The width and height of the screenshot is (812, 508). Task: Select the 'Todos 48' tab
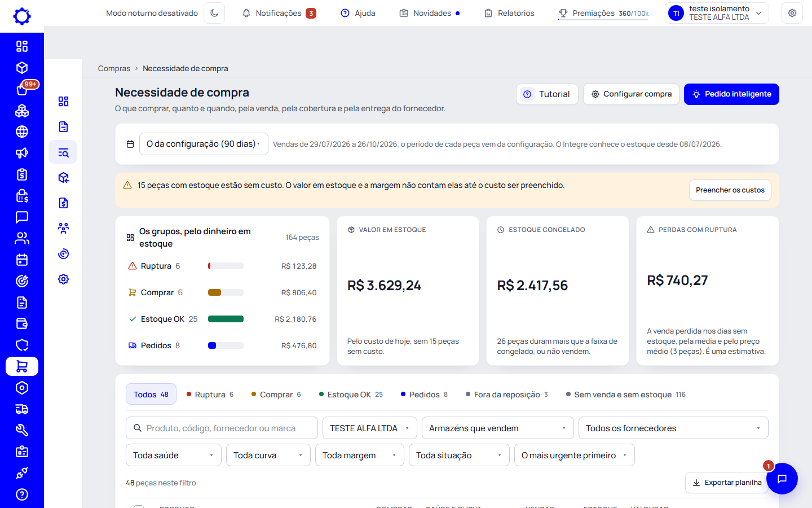point(151,395)
